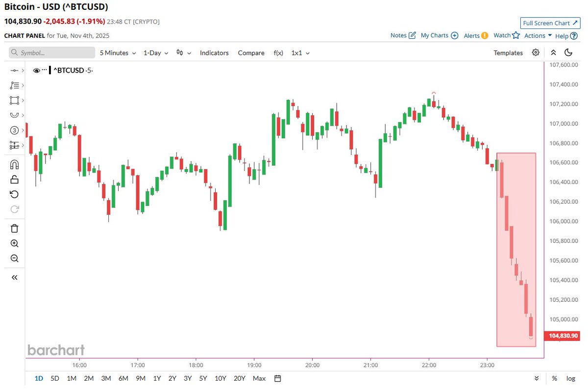Open the Full Screen Chart button
The width and height of the screenshot is (588, 390).
550,23
